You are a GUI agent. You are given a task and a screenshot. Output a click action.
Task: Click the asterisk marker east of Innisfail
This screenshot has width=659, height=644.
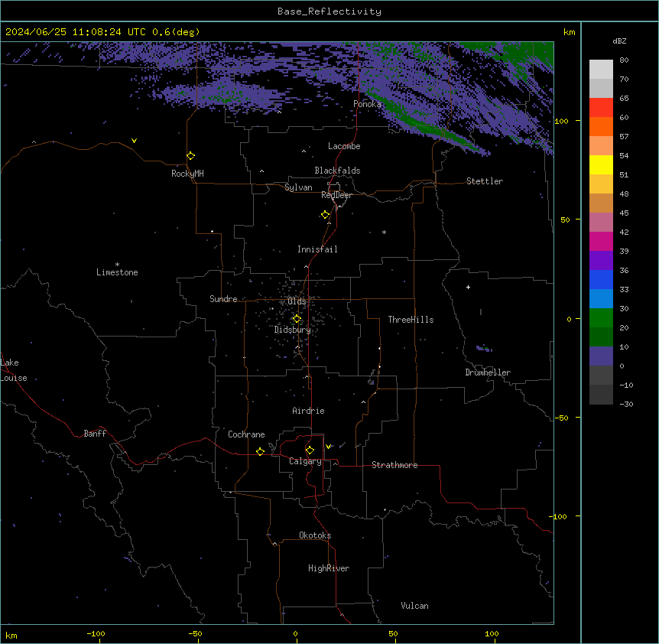[384, 232]
